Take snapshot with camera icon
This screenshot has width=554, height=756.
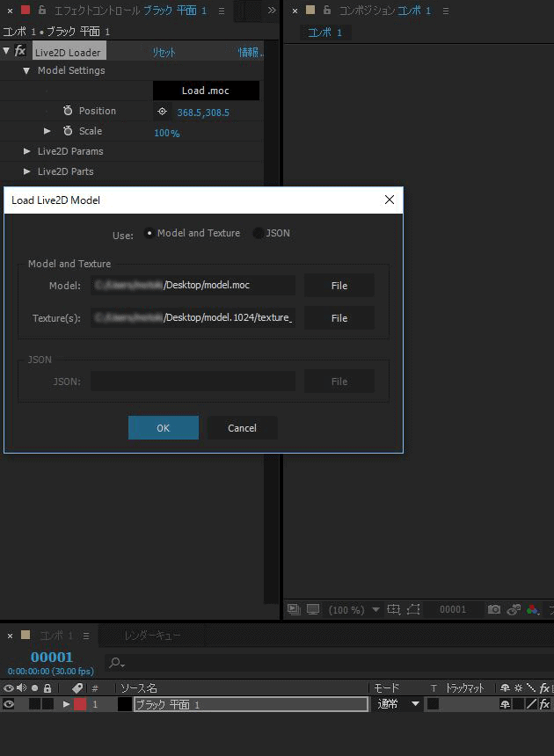coord(494,609)
